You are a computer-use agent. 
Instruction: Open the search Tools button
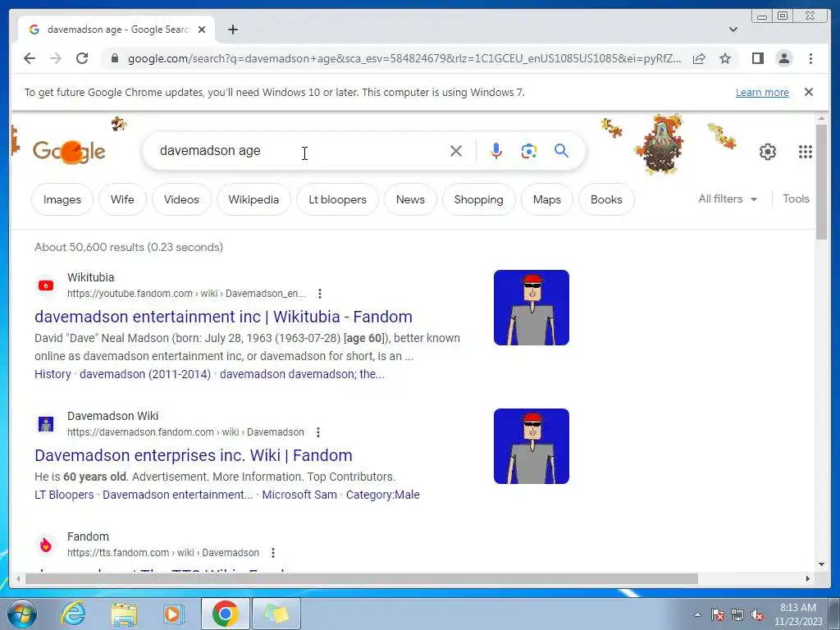tap(796, 199)
